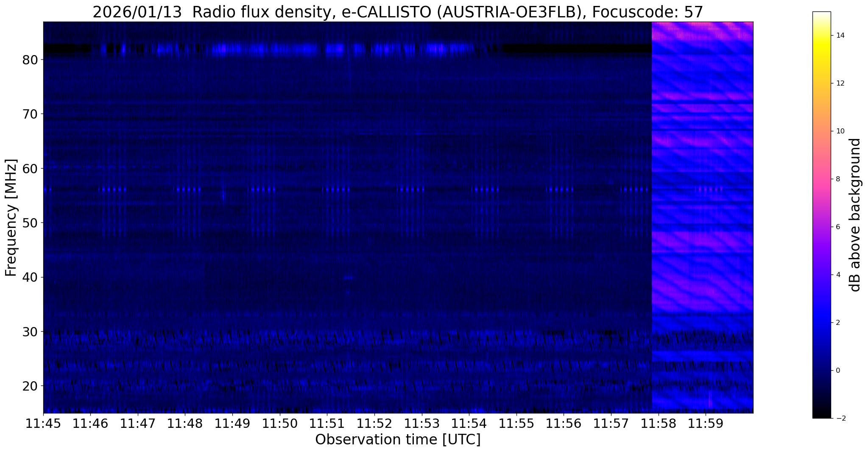Click the 4 tick on the colorbar
This screenshot has height=452, width=868.
pos(837,275)
